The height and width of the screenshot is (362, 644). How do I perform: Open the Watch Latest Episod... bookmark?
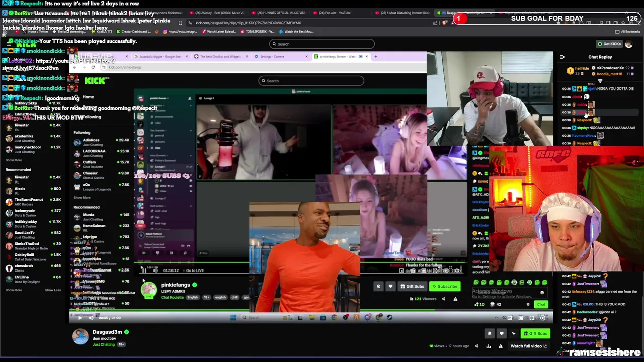pos(219,31)
